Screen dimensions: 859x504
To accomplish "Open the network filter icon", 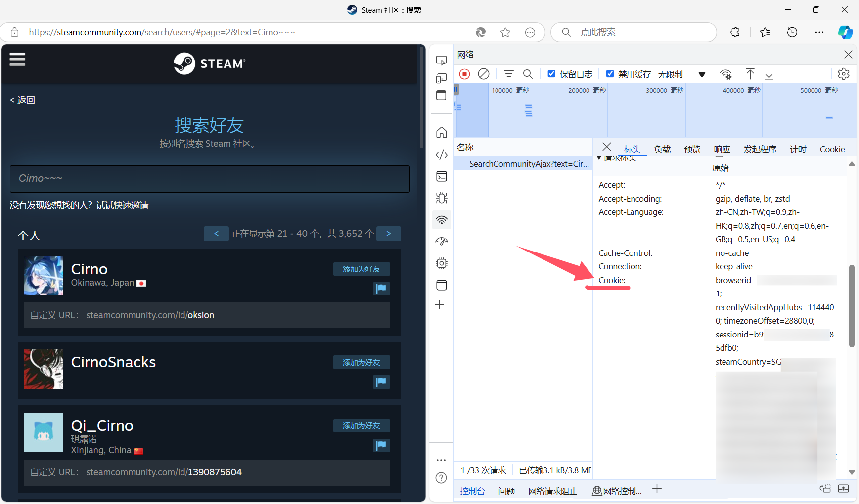I will (508, 74).
